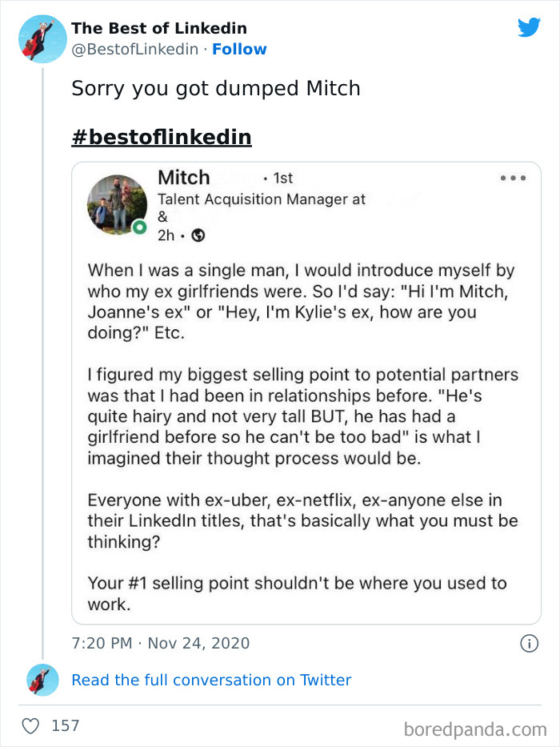560x747 pixels.
Task: Click the Twitter bird logo
Action: (x=529, y=28)
